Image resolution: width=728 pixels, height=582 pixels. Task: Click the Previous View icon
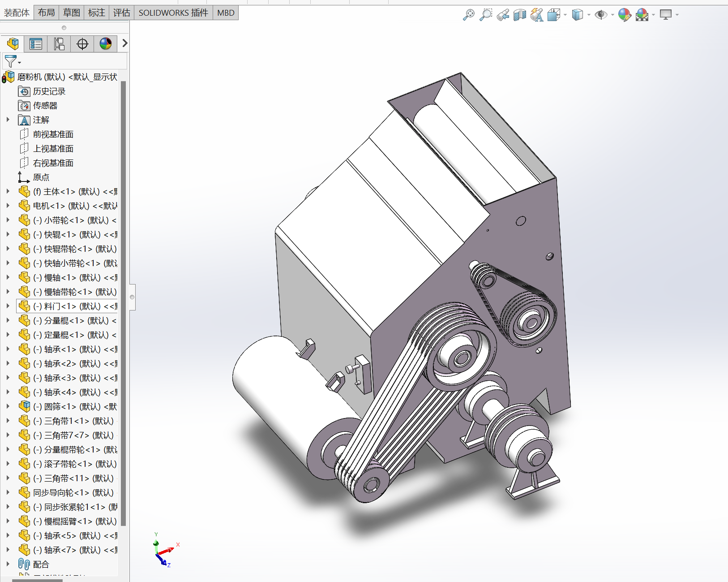pyautogui.click(x=503, y=15)
